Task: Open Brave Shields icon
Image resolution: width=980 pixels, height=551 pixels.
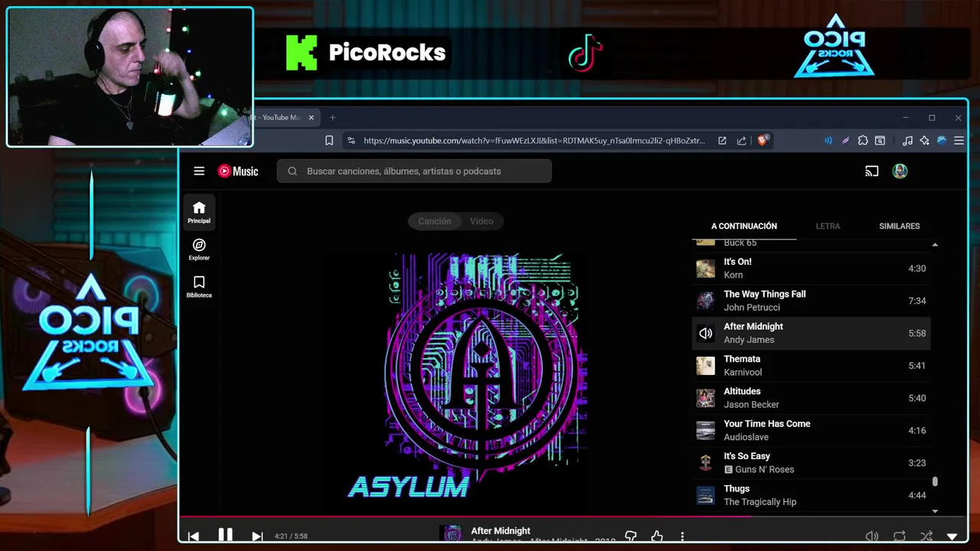Action: pos(763,141)
